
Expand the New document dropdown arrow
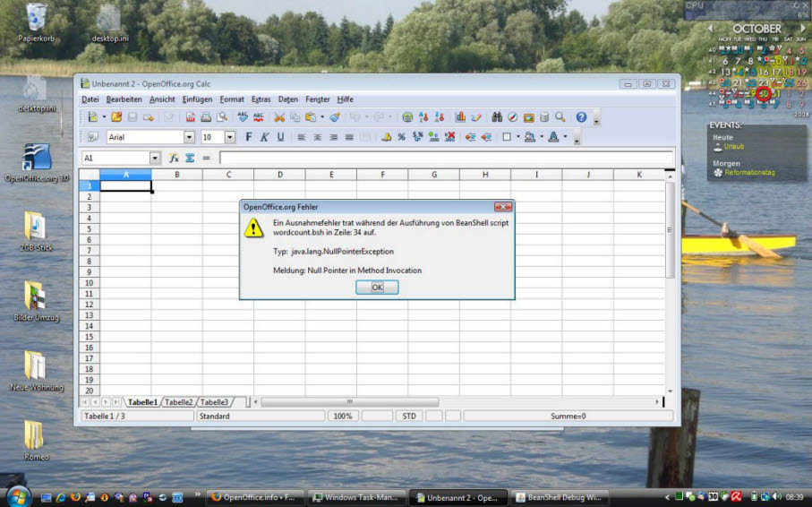click(104, 117)
